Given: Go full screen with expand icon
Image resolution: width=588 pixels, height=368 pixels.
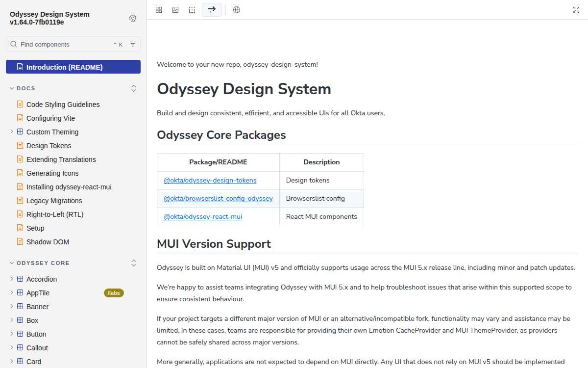Looking at the screenshot, I should coord(576,10).
